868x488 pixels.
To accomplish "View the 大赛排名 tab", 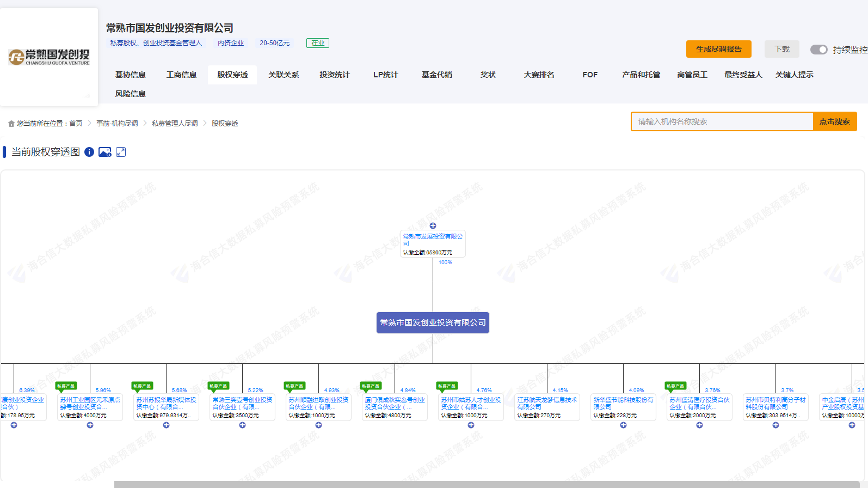I will (539, 75).
